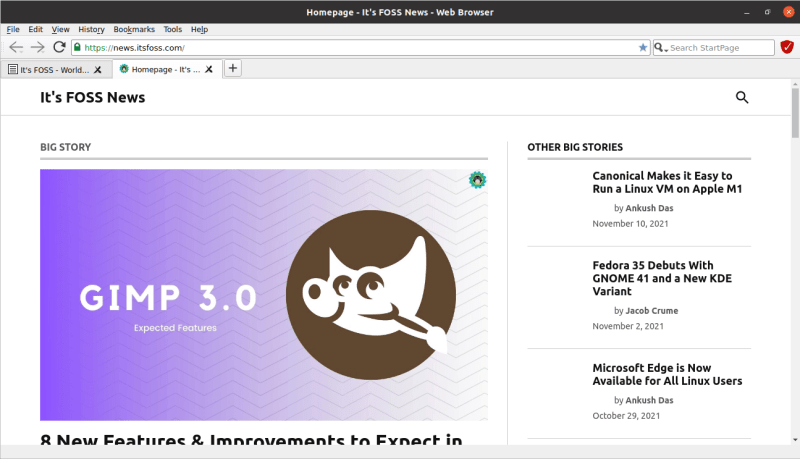Click the green padlock security icon
Screen dimensions: 800x459
(x=77, y=47)
